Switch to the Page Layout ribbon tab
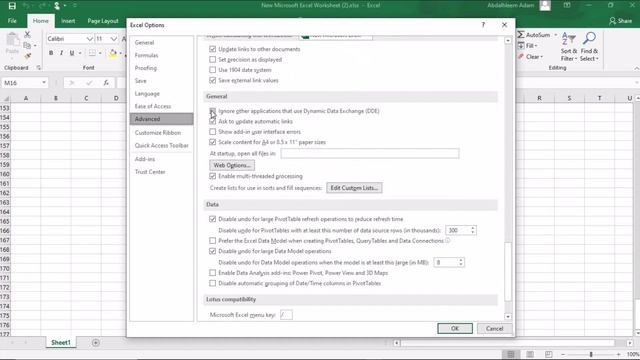The height and width of the screenshot is (360, 640). [103, 21]
